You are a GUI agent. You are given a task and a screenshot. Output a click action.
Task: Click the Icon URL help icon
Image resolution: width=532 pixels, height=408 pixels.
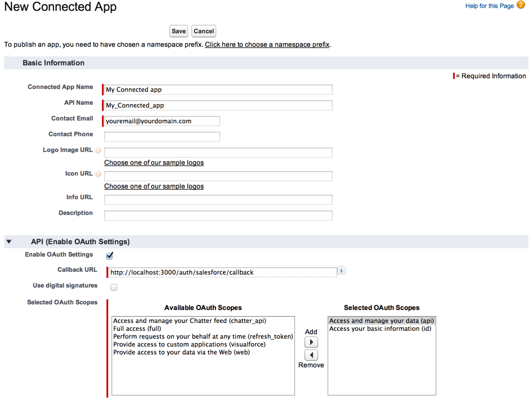(x=99, y=174)
